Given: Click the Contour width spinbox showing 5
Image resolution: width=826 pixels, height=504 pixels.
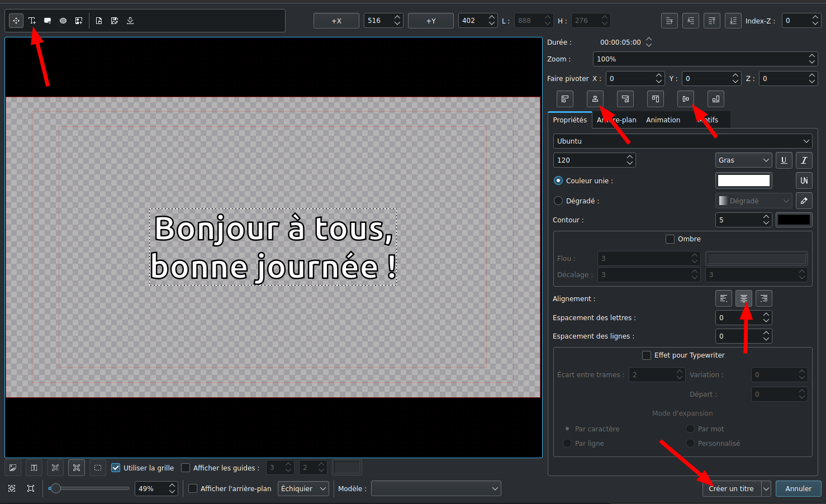Looking at the screenshot, I should pos(744,220).
